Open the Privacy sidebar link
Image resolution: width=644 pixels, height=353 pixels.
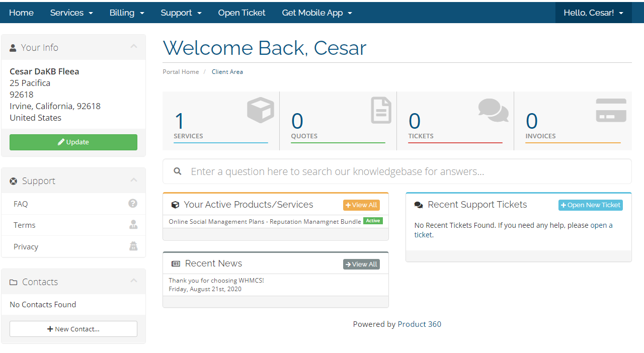coord(73,246)
